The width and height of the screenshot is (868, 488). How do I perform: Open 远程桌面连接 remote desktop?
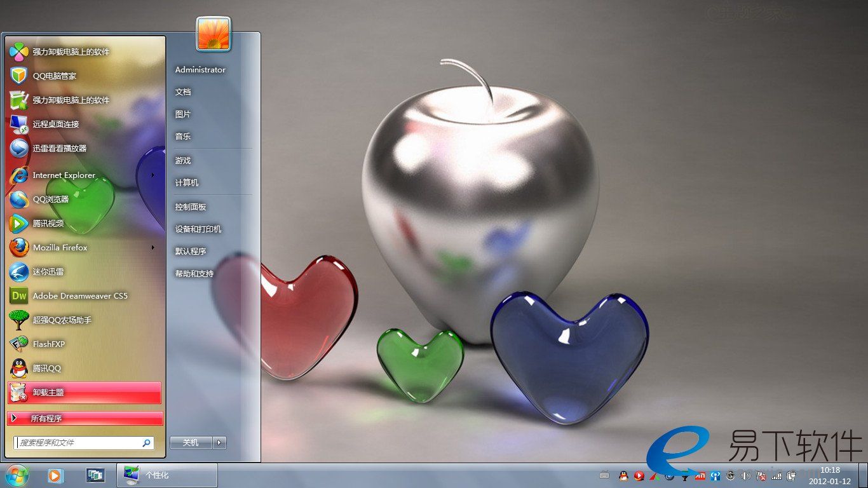(x=84, y=124)
